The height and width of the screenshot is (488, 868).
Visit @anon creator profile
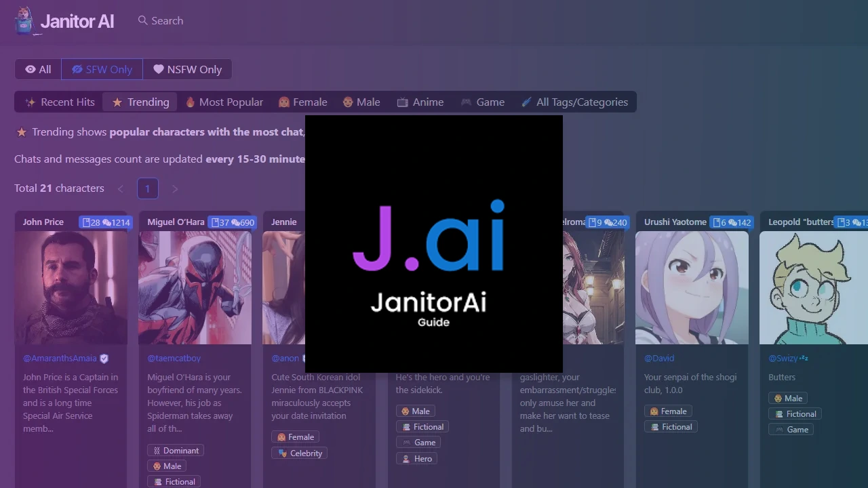click(x=285, y=358)
